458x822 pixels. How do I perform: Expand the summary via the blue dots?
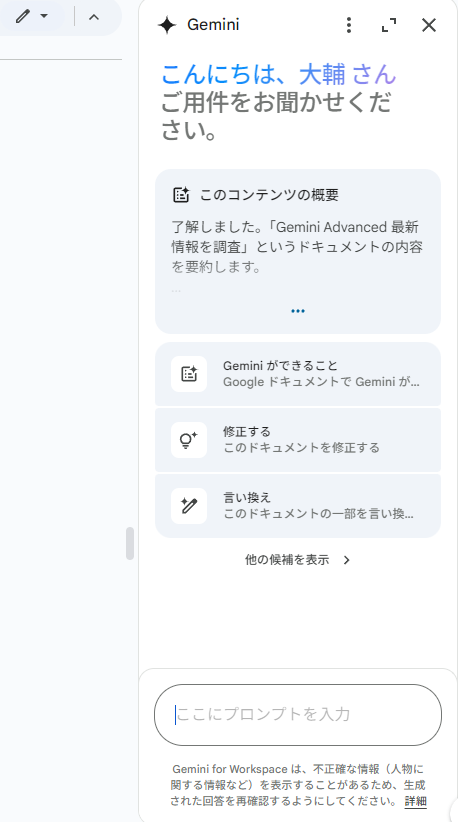click(298, 311)
